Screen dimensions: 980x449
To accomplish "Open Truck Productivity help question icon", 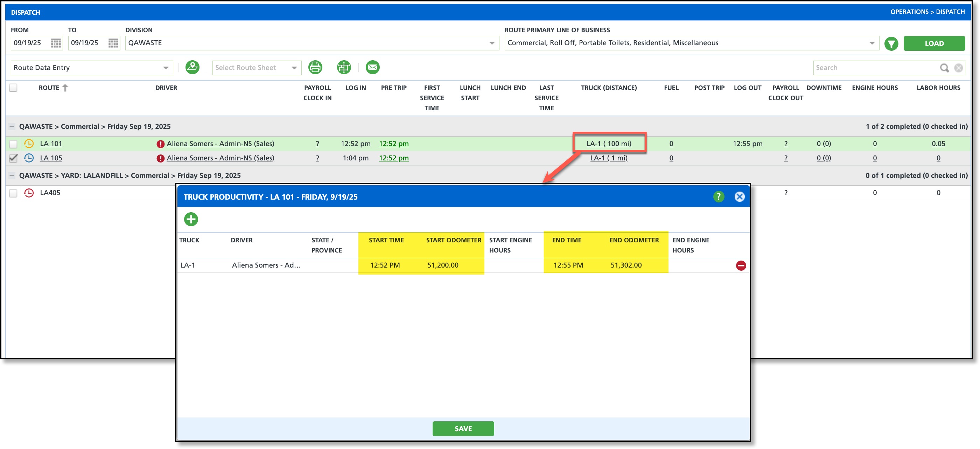I will point(718,196).
